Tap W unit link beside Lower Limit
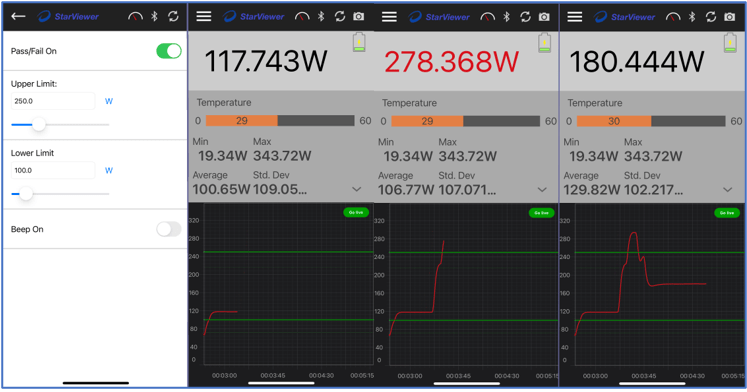Screen dimensions: 747x392 (x=109, y=170)
